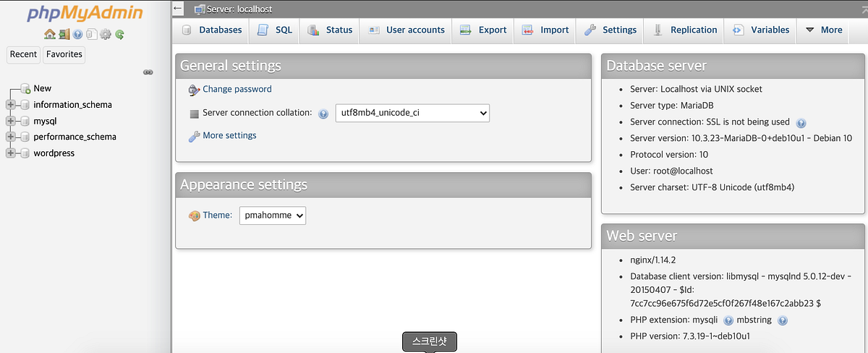This screenshot has height=353, width=868.
Task: Click the palette icon beside Theme
Action: 194,216
